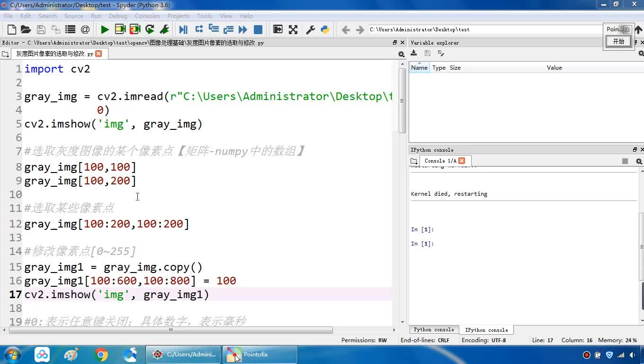This screenshot has width=644, height=364.
Task: Open the IPython console options gear menu
Action: click(639, 161)
